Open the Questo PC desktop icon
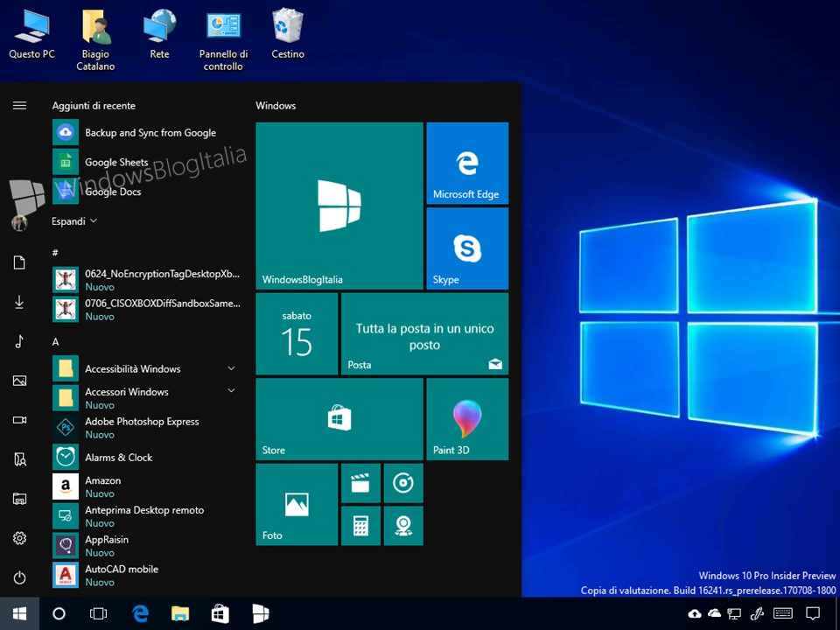The height and width of the screenshot is (630, 840). [31, 35]
